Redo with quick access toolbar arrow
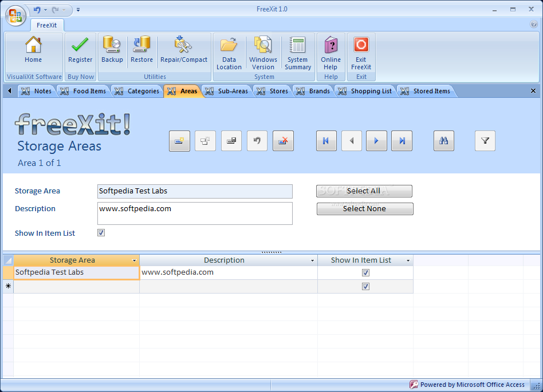This screenshot has width=543, height=392. [55, 10]
